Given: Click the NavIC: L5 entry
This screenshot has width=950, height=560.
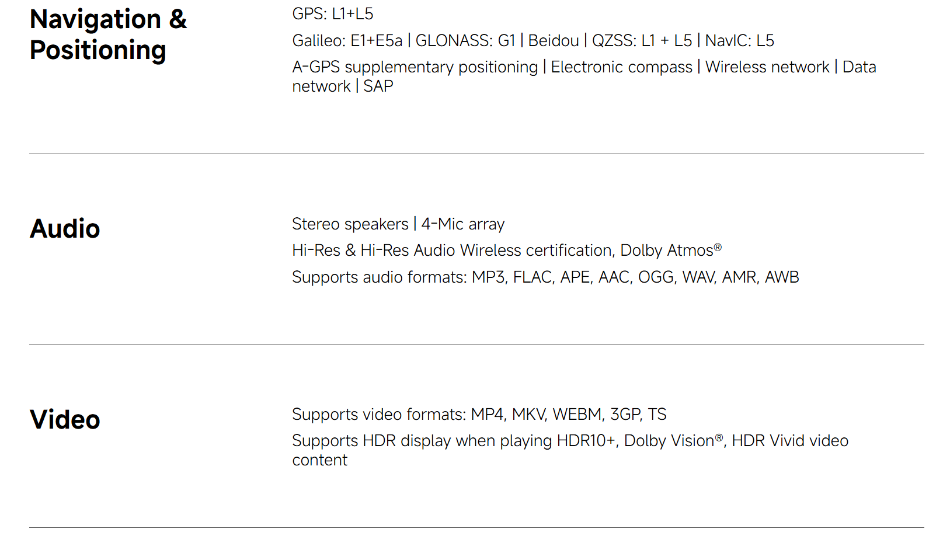Looking at the screenshot, I should pos(739,41).
